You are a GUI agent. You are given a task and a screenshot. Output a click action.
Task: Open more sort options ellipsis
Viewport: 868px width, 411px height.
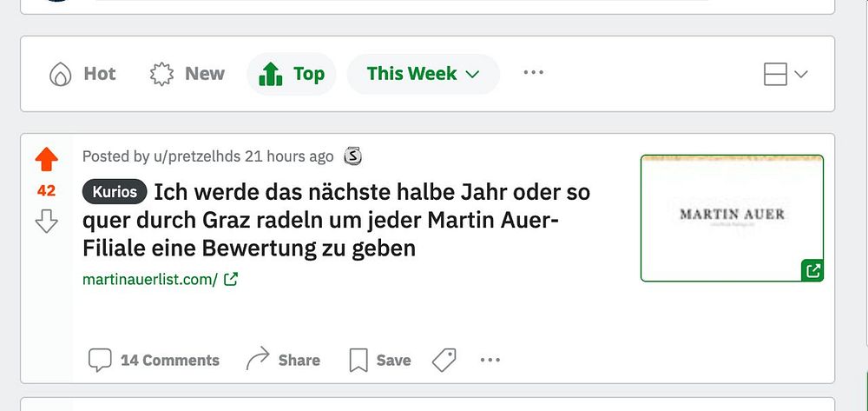click(534, 73)
